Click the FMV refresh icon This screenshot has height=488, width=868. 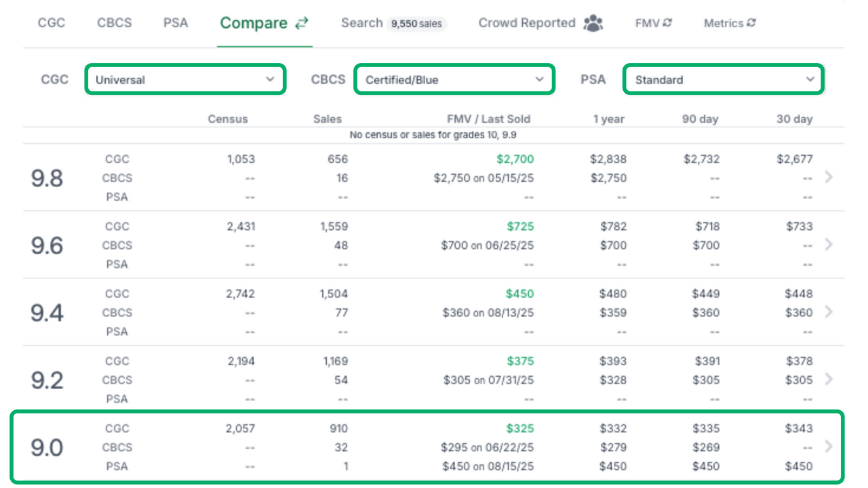click(x=667, y=22)
